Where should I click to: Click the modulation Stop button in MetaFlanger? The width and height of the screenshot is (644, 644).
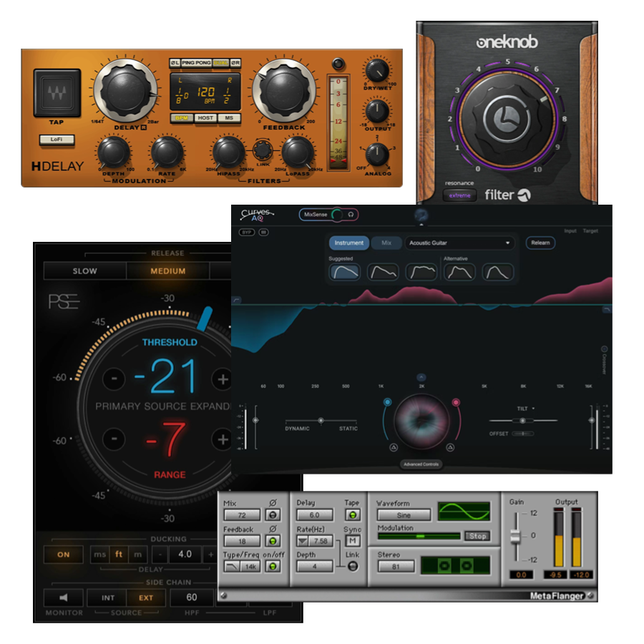point(477,536)
